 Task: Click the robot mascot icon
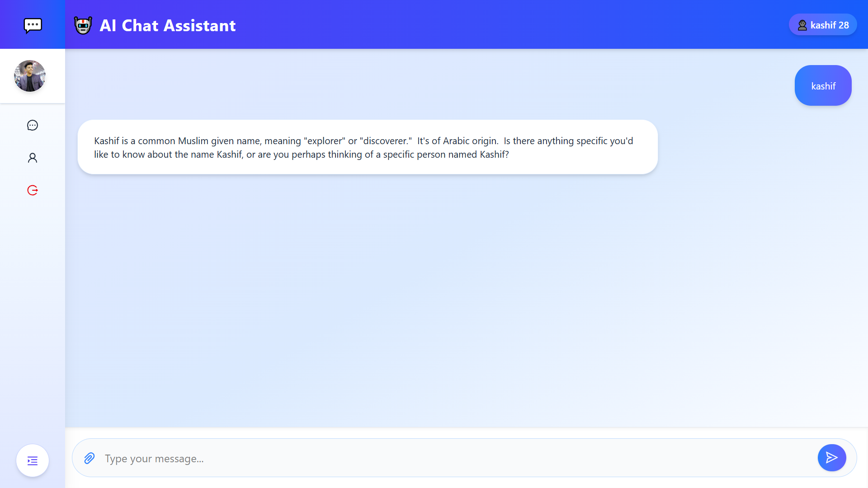pyautogui.click(x=83, y=25)
